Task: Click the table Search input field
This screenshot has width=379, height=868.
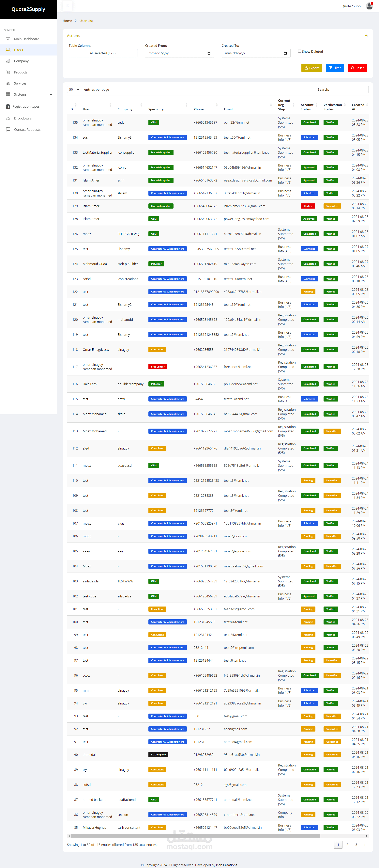Action: point(349,90)
